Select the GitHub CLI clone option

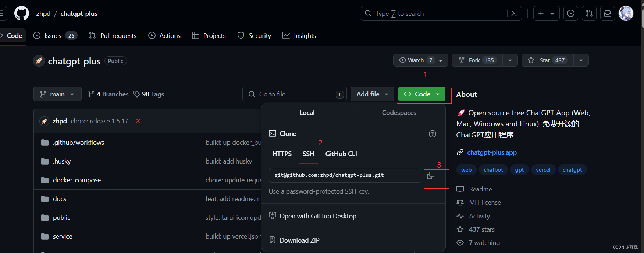coord(341,154)
